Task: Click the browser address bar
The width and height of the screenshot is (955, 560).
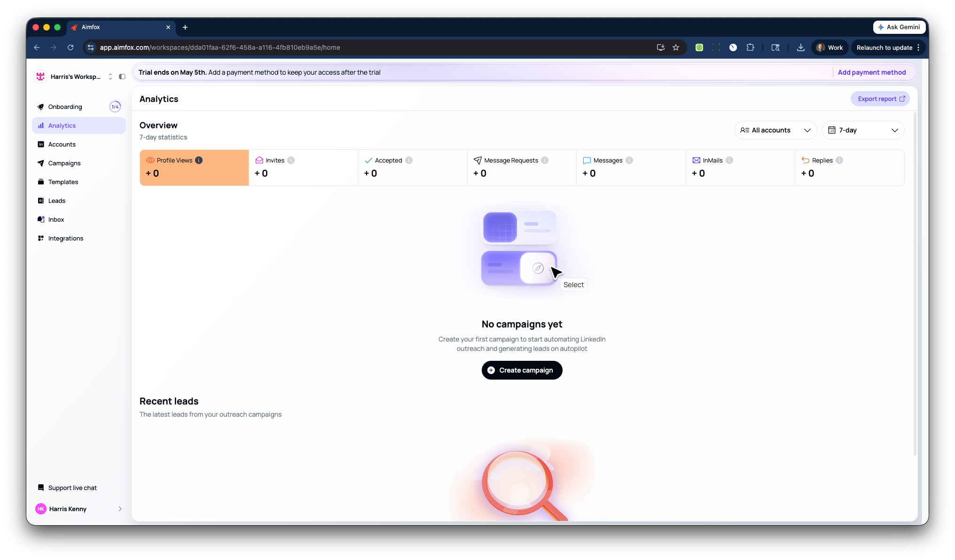Action: click(282, 47)
